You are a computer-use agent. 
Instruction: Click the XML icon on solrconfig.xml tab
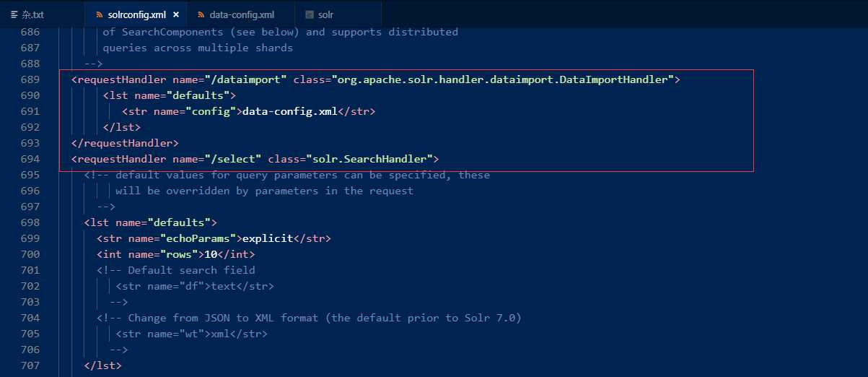[100, 14]
